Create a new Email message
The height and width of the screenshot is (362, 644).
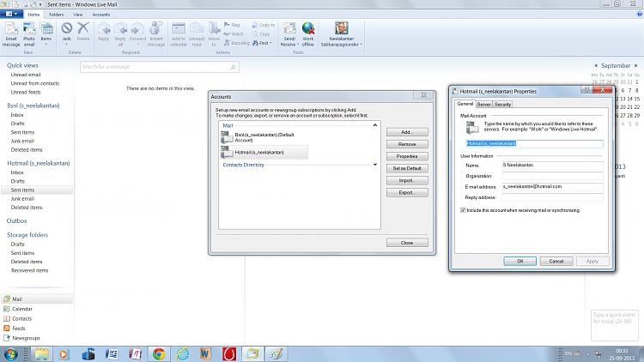click(11, 34)
